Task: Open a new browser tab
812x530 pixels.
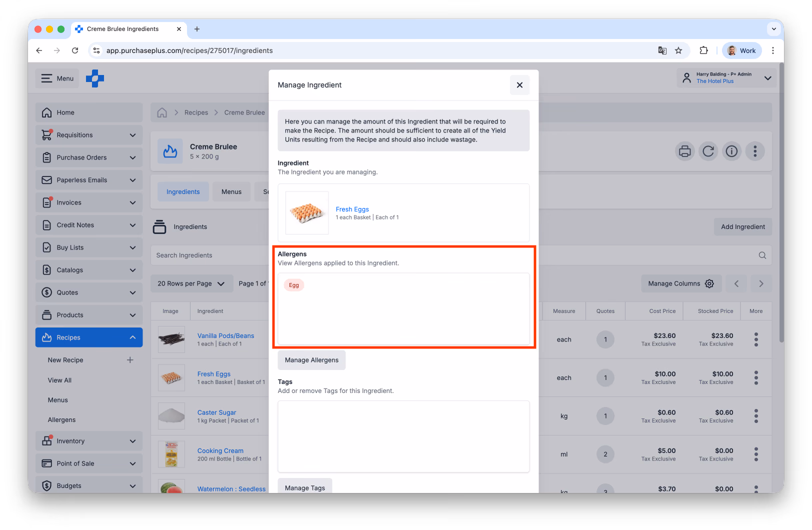Action: pos(197,29)
